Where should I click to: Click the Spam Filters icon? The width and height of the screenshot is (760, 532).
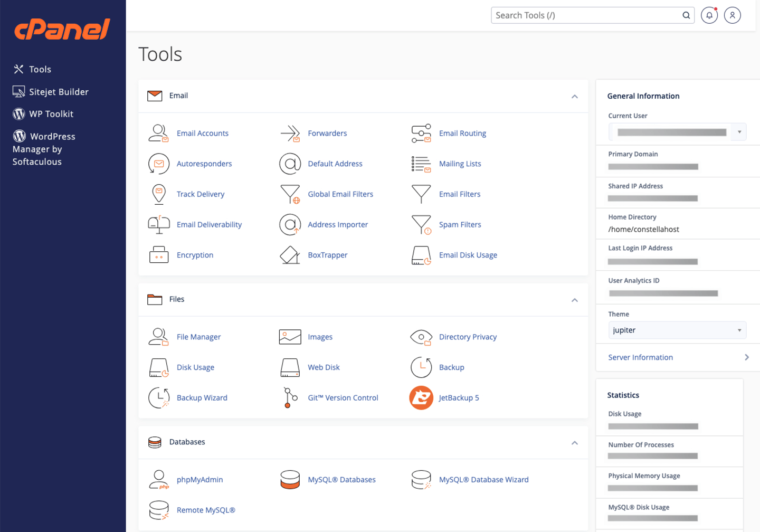pyautogui.click(x=421, y=225)
